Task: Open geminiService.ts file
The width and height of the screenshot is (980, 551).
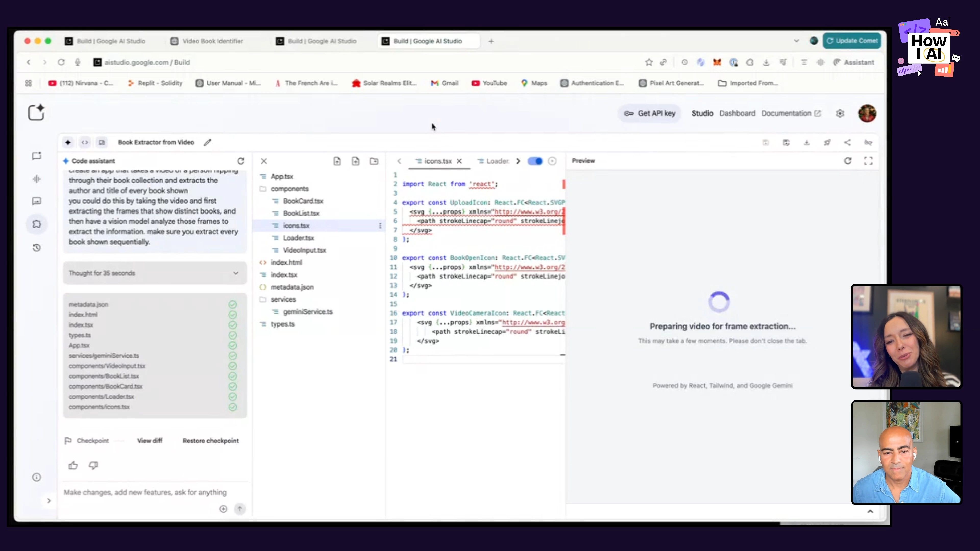Action: click(x=307, y=312)
